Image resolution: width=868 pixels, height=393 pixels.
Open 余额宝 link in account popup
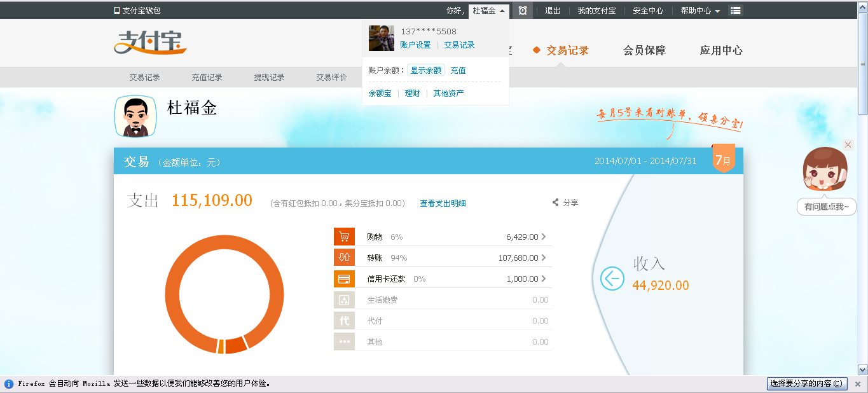point(380,93)
